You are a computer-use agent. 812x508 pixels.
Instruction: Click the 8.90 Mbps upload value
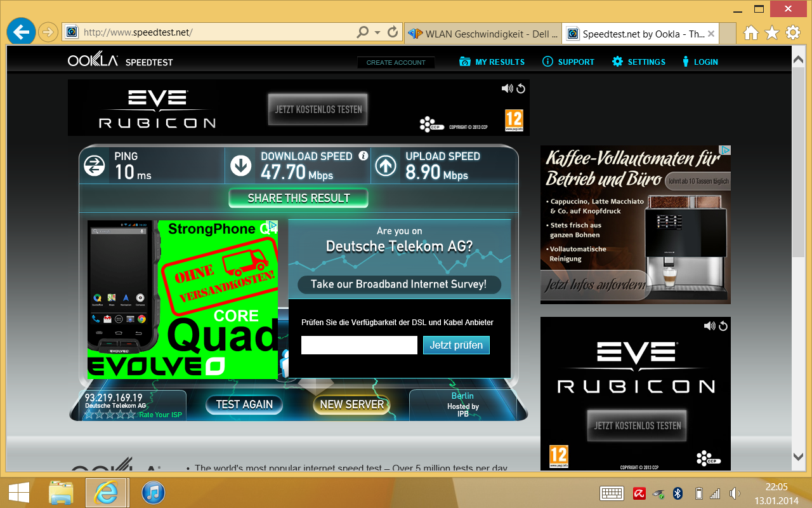click(436, 173)
